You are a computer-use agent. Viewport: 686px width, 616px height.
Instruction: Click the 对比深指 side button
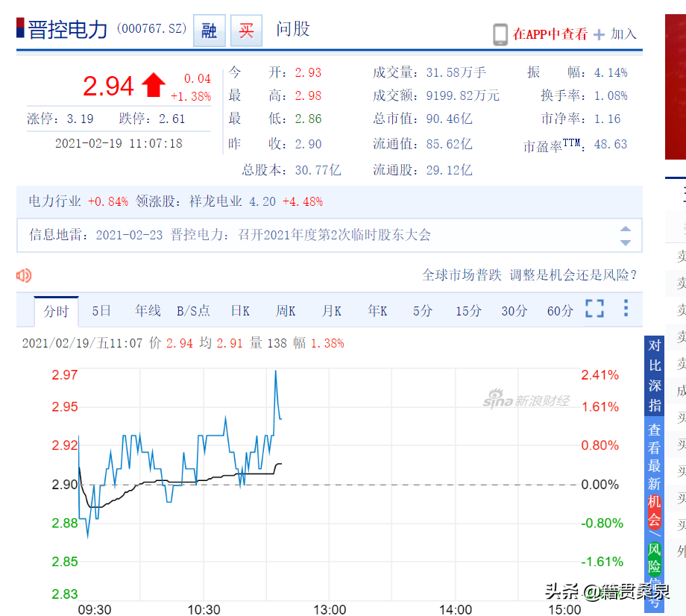click(x=655, y=376)
